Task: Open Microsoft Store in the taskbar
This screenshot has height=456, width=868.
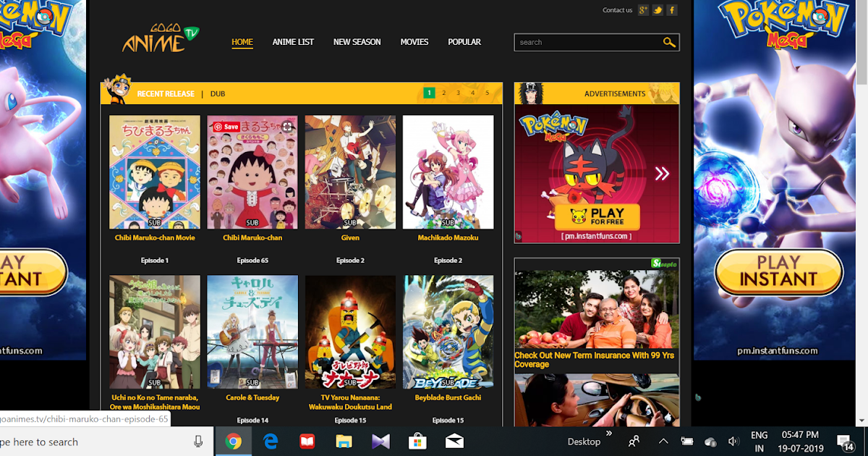Action: point(417,442)
